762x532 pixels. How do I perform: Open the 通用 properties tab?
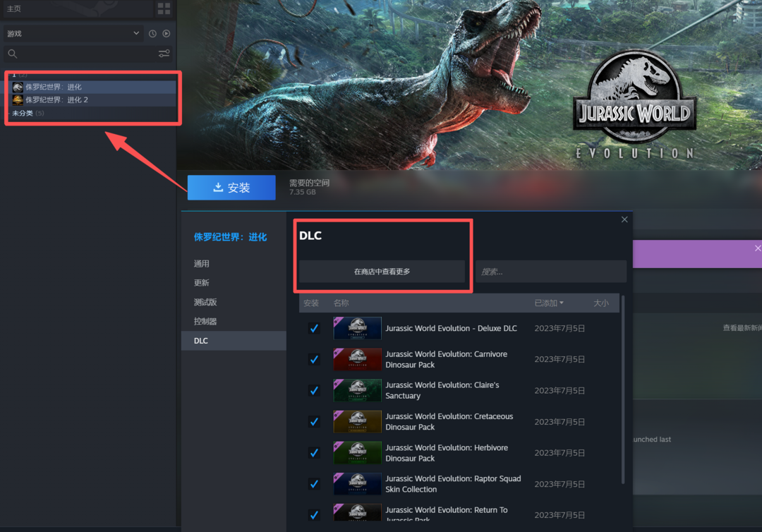pos(202,264)
